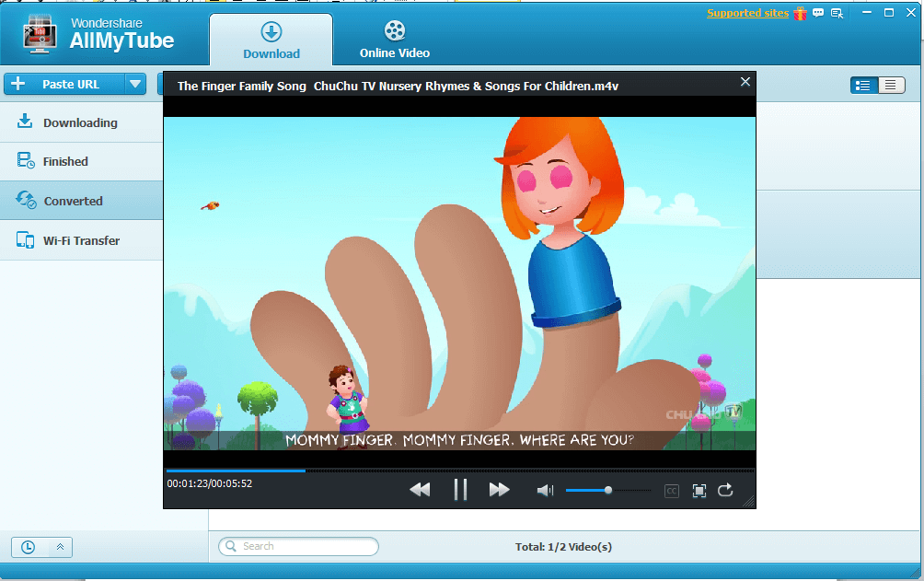Image resolution: width=924 pixels, height=581 pixels.
Task: Click the plus icon on Paste URL
Action: point(18,84)
